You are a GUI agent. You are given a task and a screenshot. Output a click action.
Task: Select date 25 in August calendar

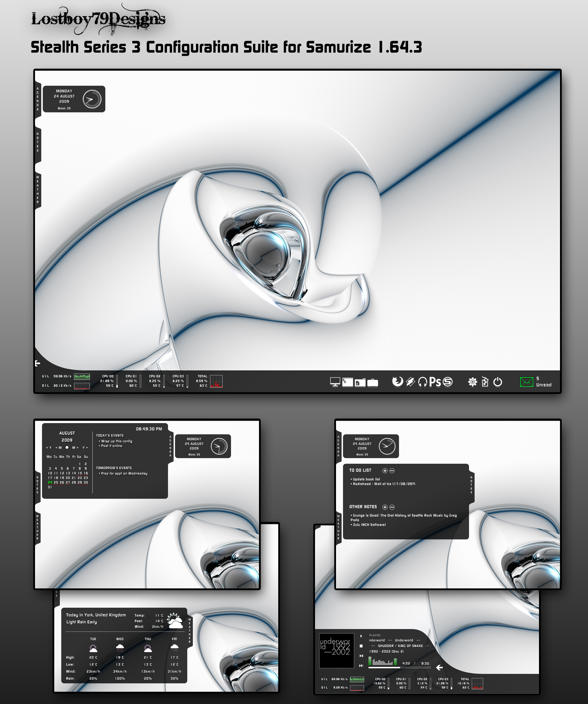point(56,482)
